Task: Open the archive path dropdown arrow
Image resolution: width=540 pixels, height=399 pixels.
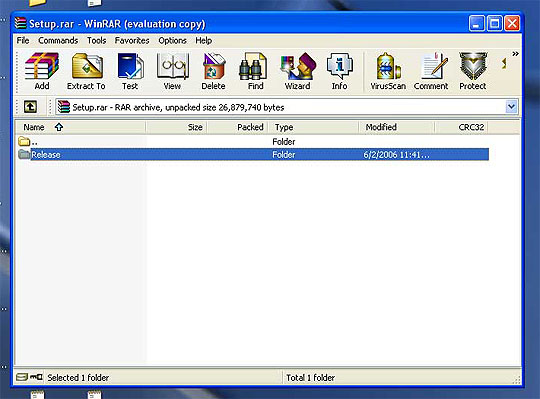Action: (511, 107)
